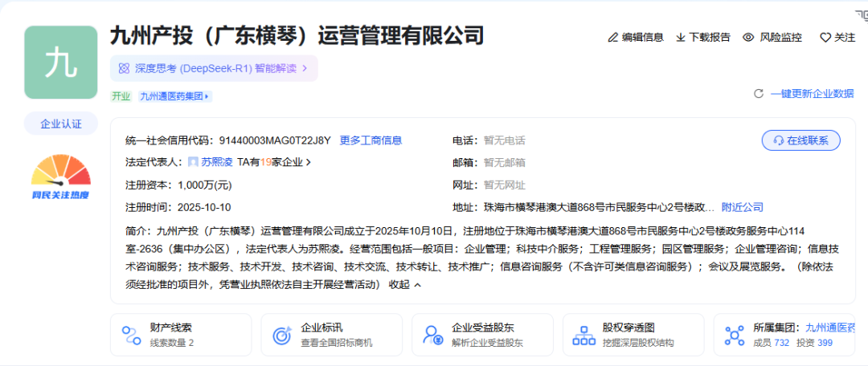This screenshot has width=868, height=366.
Task: Click the 股权穿透图 structure icon
Action: [583, 335]
